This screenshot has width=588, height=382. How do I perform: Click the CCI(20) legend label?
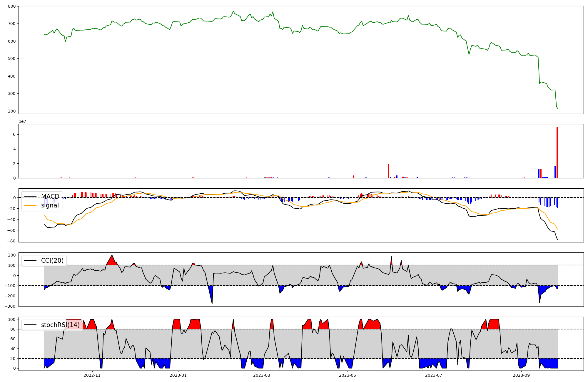tap(52, 261)
